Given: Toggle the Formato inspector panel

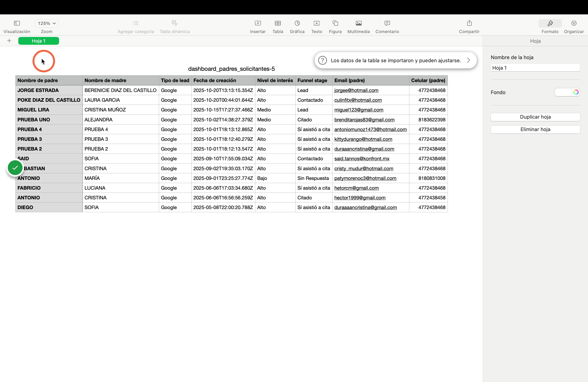Looking at the screenshot, I should [x=550, y=23].
